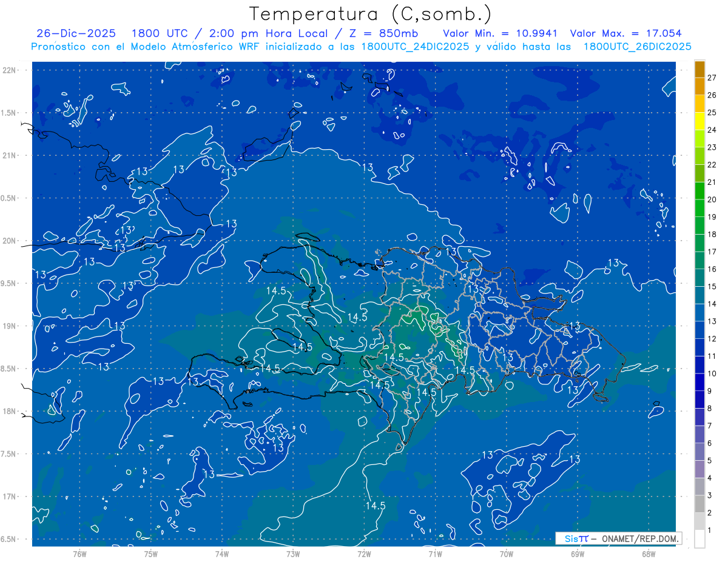Click the '18N' latitude axis label
Image resolution: width=728 pixels, height=562 pixels.
pos(10,411)
